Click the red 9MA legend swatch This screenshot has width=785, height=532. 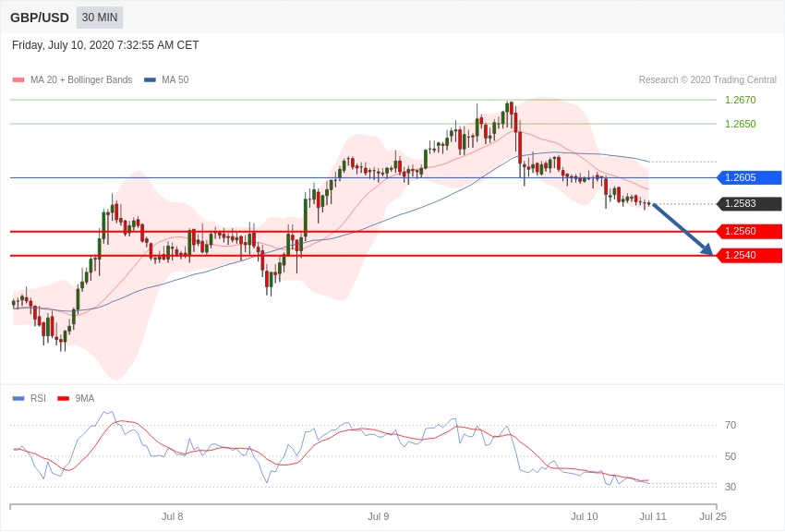pos(63,399)
